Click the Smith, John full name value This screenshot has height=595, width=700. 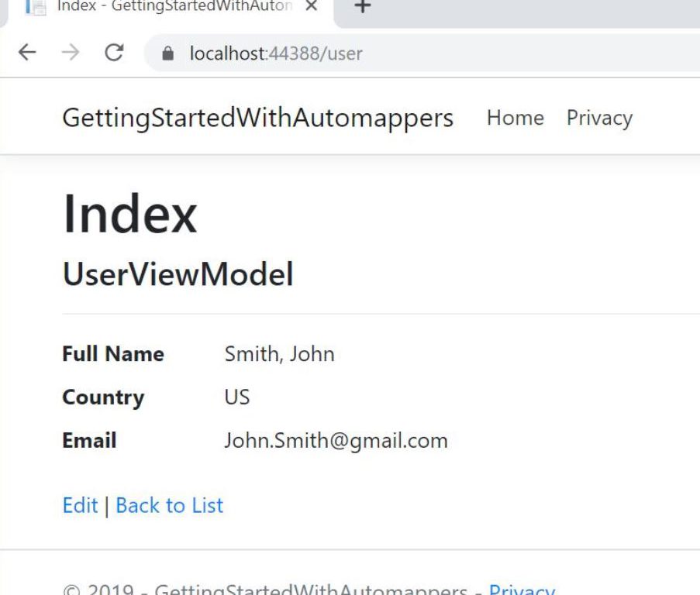pos(279,354)
